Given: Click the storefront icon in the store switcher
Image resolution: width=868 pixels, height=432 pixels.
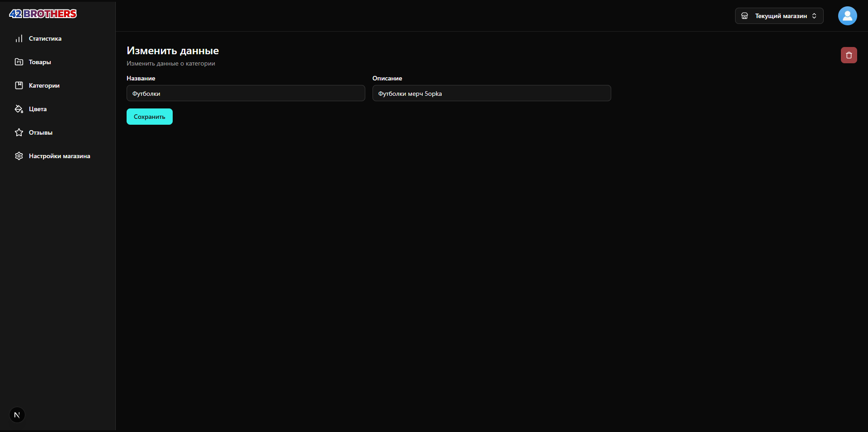Looking at the screenshot, I should click(x=745, y=16).
